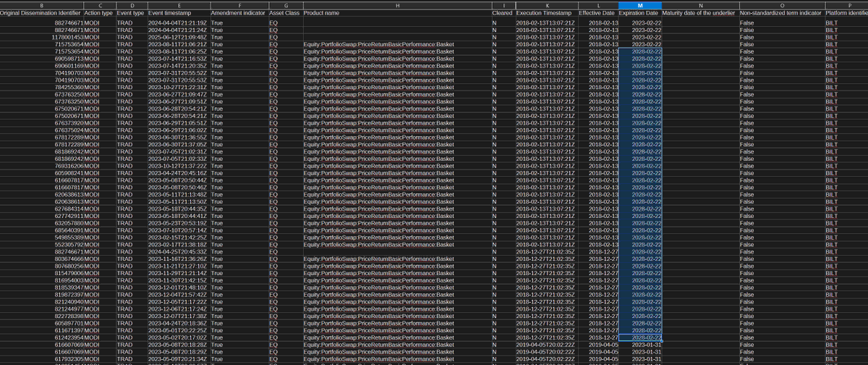Select column O header
Viewport: 868px width, 365px height.
pos(780,5)
